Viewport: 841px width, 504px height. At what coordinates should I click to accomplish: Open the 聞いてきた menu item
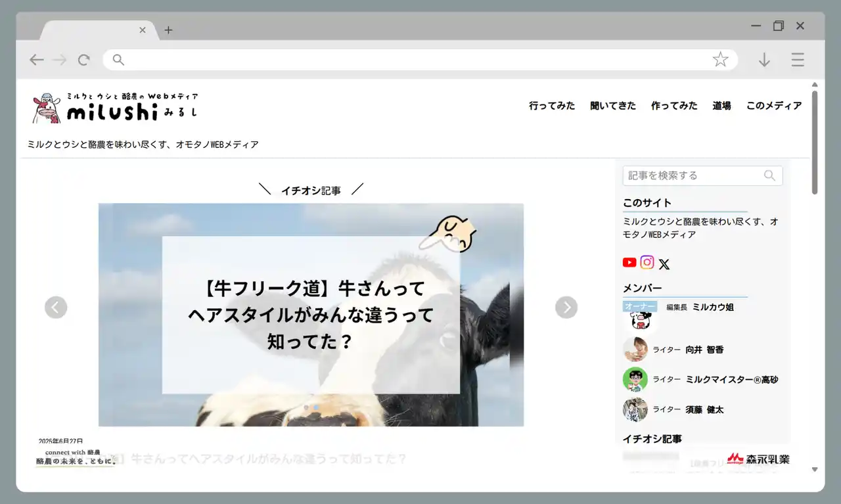pos(613,106)
